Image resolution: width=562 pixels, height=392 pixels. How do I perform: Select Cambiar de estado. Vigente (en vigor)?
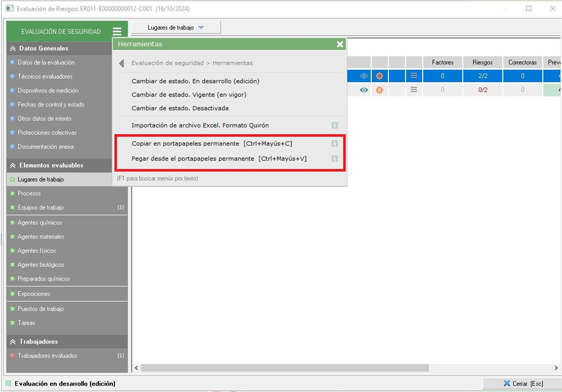point(189,95)
